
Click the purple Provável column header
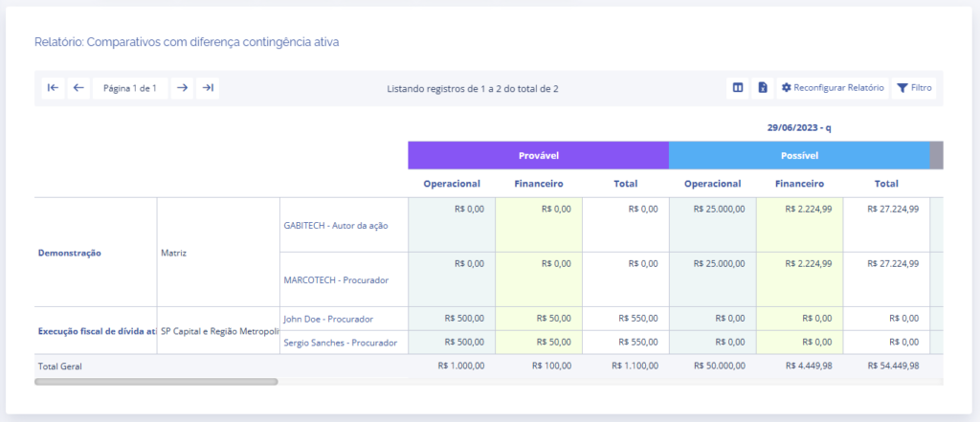click(538, 155)
